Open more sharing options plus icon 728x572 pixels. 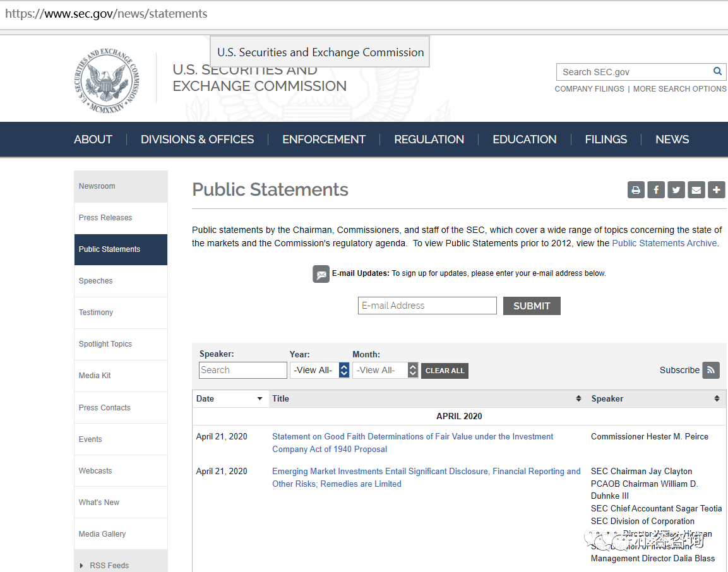[x=717, y=190]
